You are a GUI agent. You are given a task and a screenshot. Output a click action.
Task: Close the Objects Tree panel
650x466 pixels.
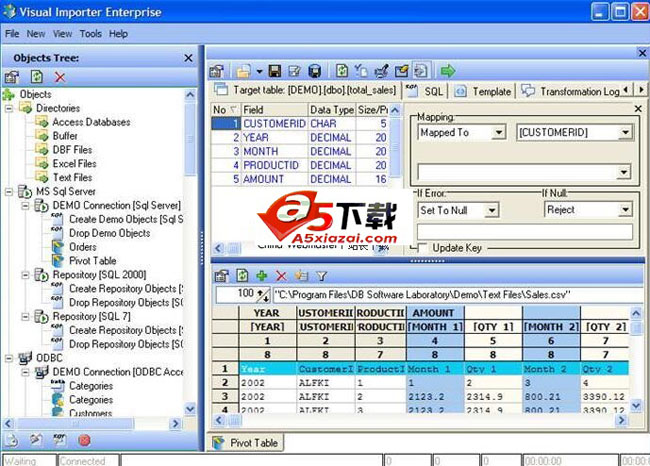(x=188, y=58)
